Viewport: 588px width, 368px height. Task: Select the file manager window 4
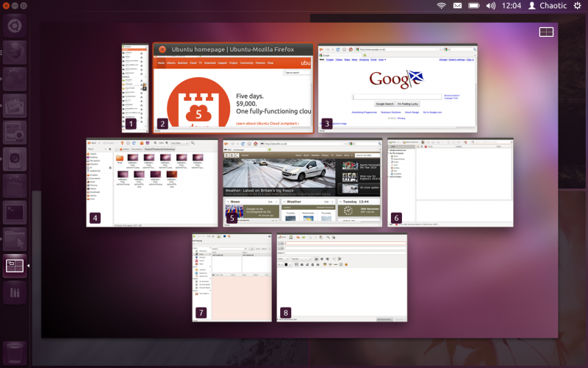[152, 183]
